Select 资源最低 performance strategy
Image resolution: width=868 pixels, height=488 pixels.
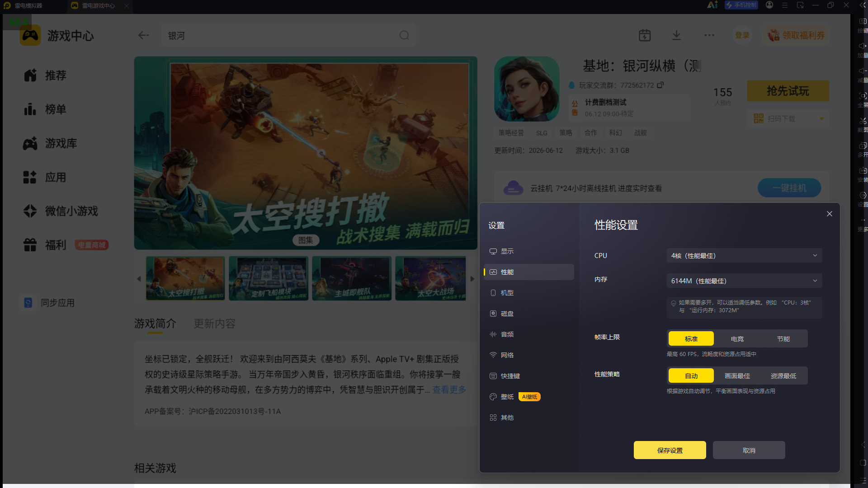783,375
